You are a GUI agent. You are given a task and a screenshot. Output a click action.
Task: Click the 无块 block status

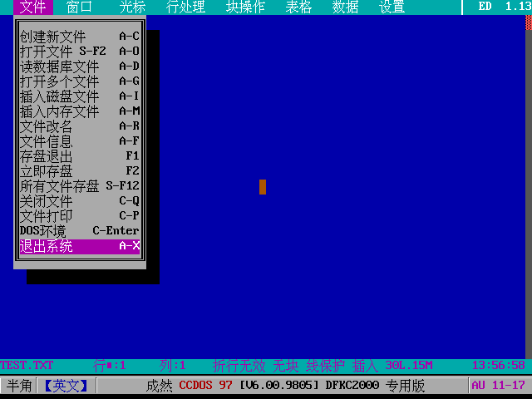click(x=285, y=366)
